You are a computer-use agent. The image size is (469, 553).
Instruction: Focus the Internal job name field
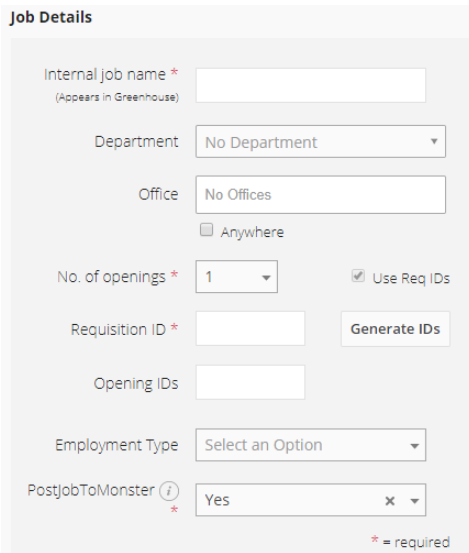pyautogui.click(x=311, y=85)
